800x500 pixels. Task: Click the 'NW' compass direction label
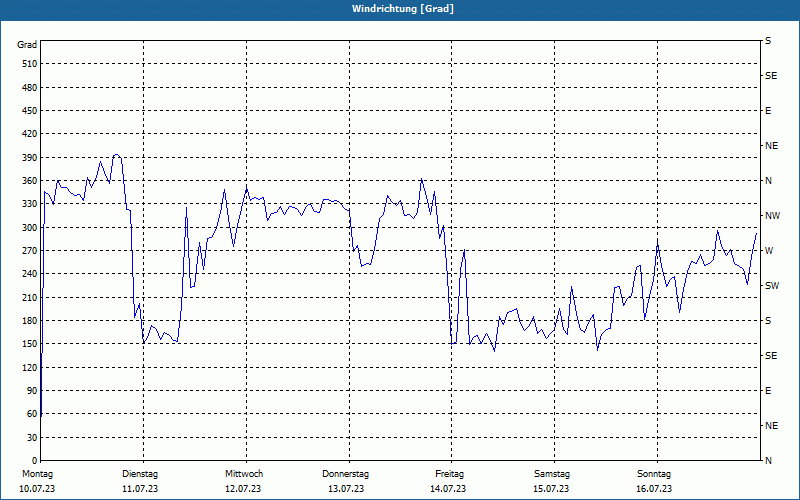point(773,216)
